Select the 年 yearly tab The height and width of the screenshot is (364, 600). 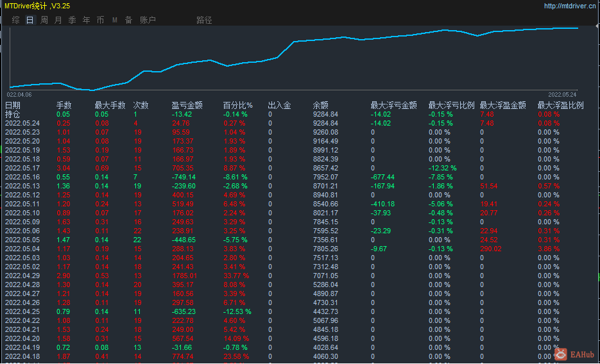tap(87, 20)
